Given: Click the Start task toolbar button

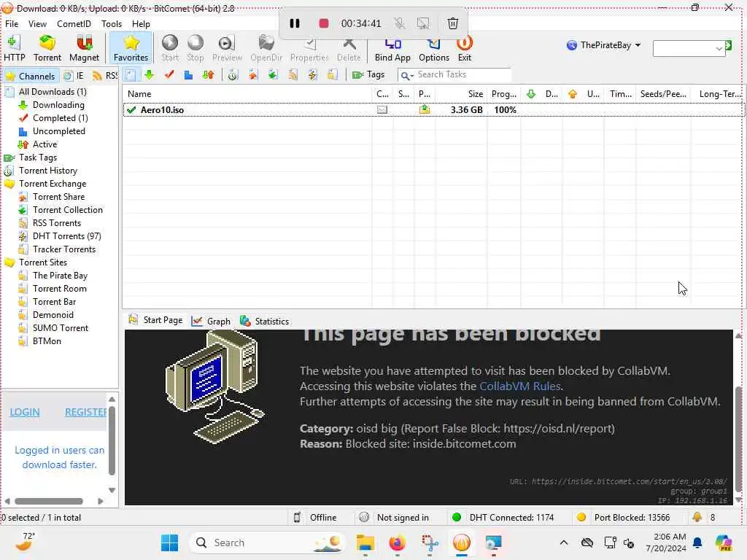Looking at the screenshot, I should (169, 49).
